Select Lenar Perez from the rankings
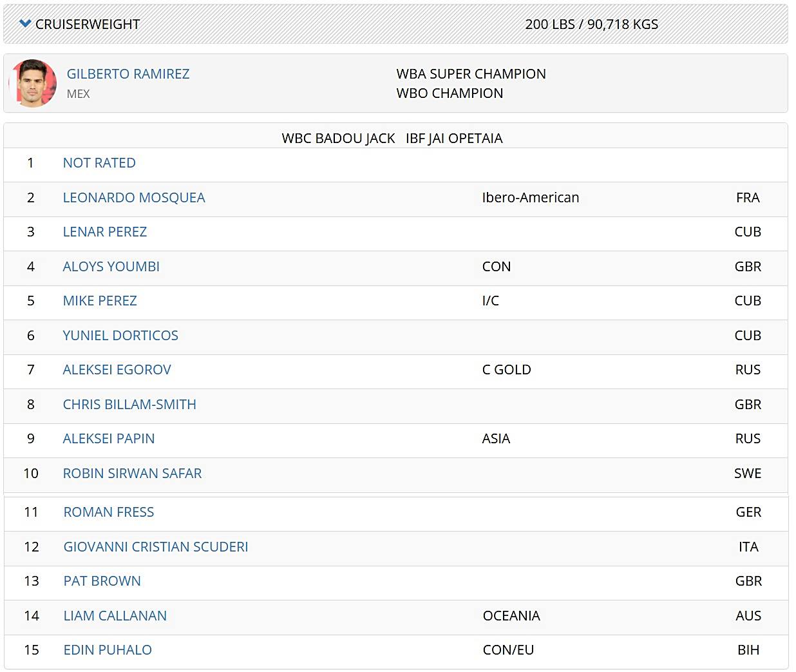 point(105,232)
